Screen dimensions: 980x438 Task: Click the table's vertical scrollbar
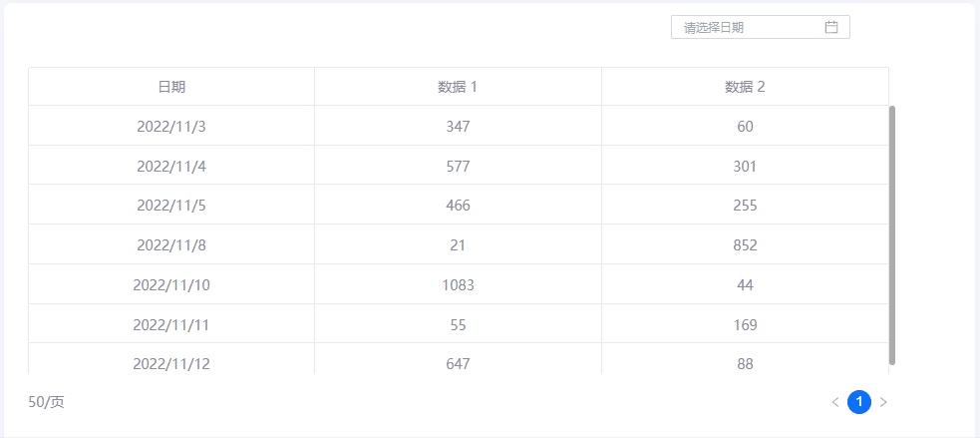point(892,234)
